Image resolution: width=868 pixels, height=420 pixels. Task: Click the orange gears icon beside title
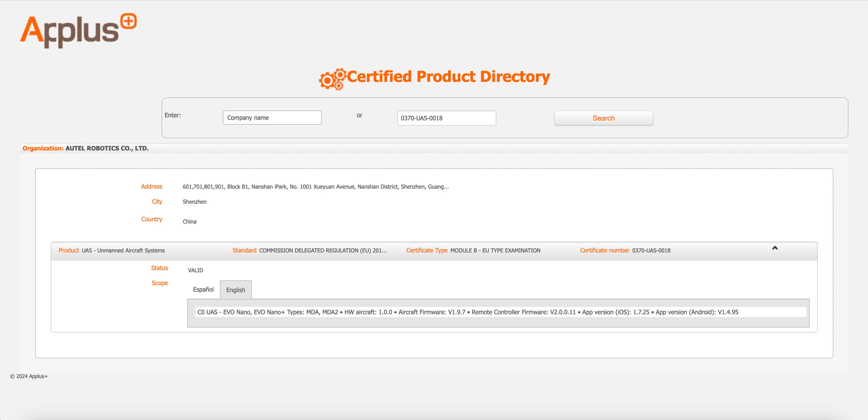(x=332, y=79)
